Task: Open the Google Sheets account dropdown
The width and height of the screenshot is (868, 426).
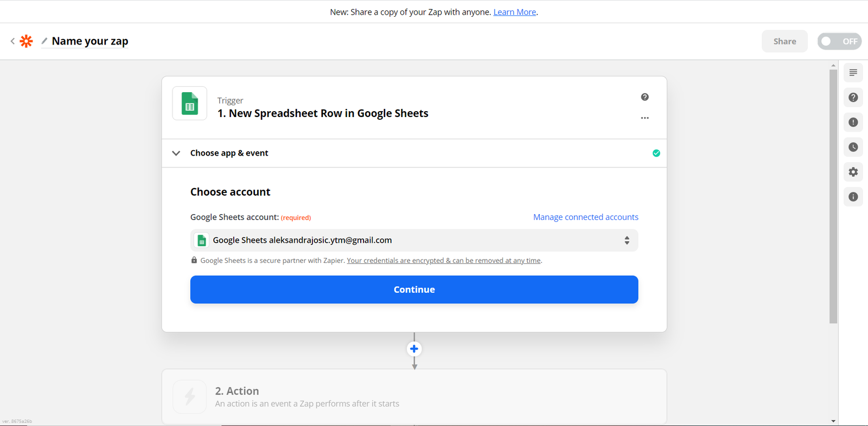Action: pyautogui.click(x=414, y=240)
